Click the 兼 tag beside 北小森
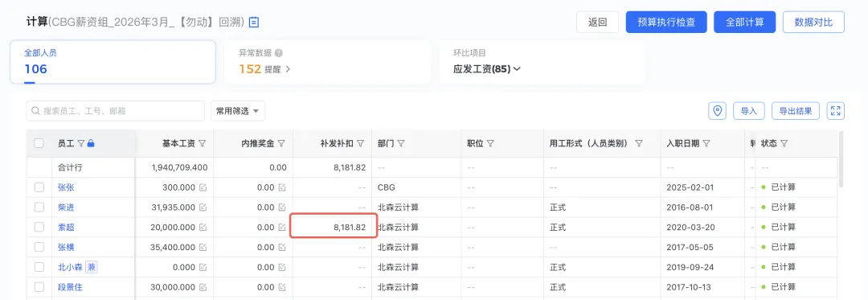This screenshot has height=300, width=868. point(92,267)
